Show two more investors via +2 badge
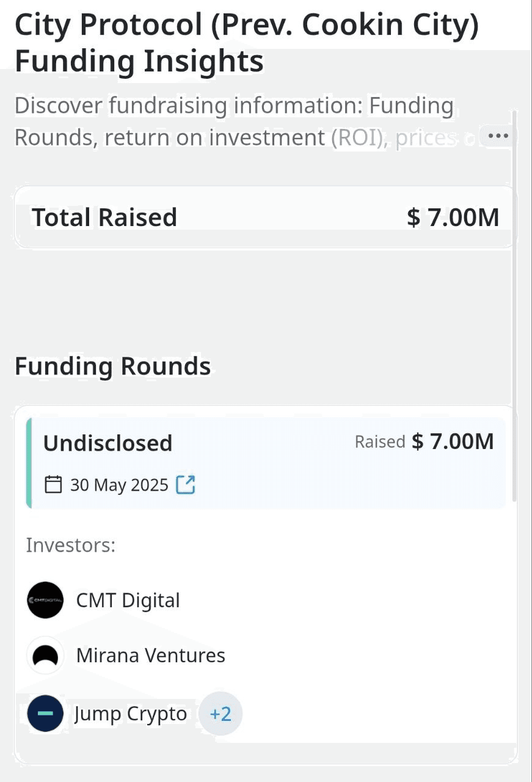 220,714
